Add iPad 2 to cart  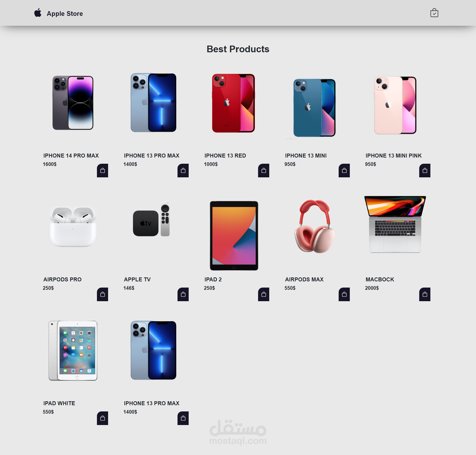tap(264, 294)
